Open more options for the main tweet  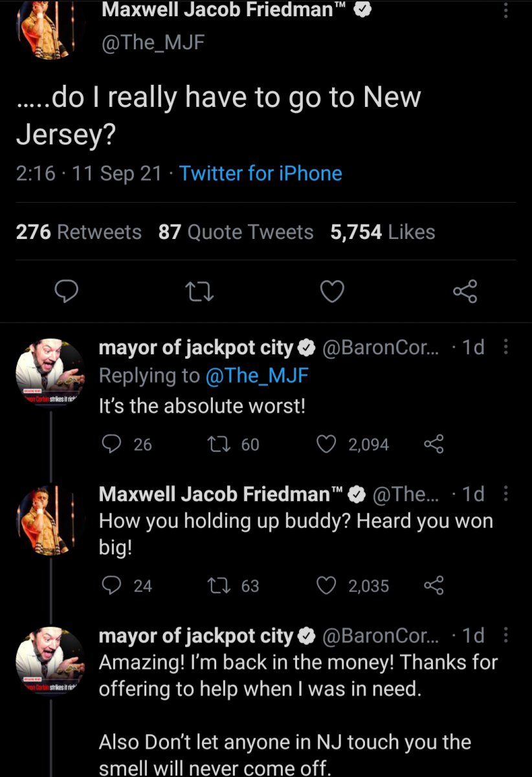506,10
